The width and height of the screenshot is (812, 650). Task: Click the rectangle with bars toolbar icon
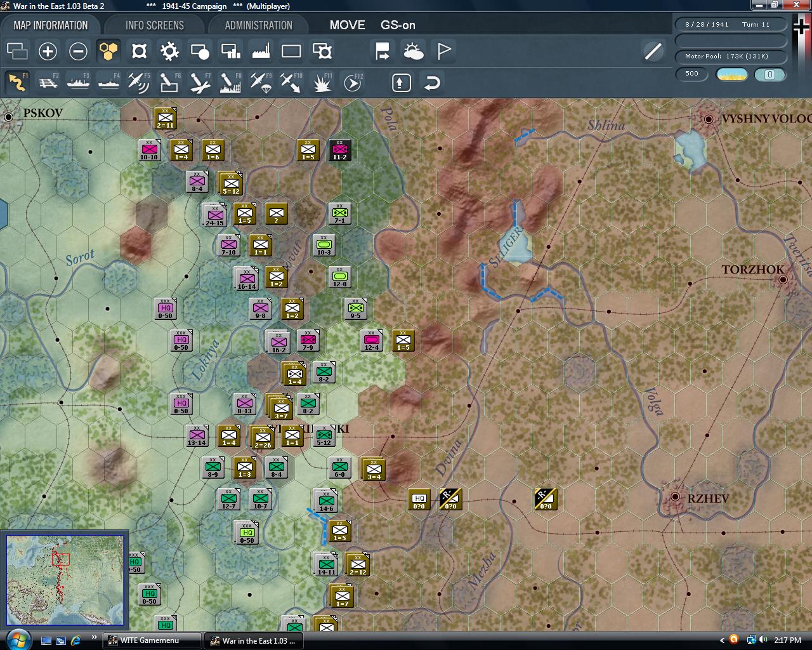click(x=230, y=51)
